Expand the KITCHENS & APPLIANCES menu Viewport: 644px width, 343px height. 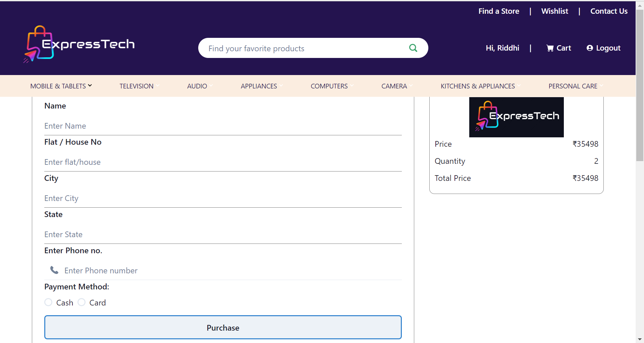tap(478, 86)
